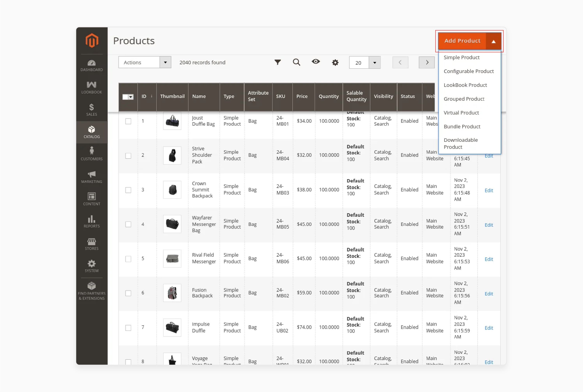The height and width of the screenshot is (392, 583).
Task: Tick the Fusion Backpack checkbox
Action: pos(128,293)
